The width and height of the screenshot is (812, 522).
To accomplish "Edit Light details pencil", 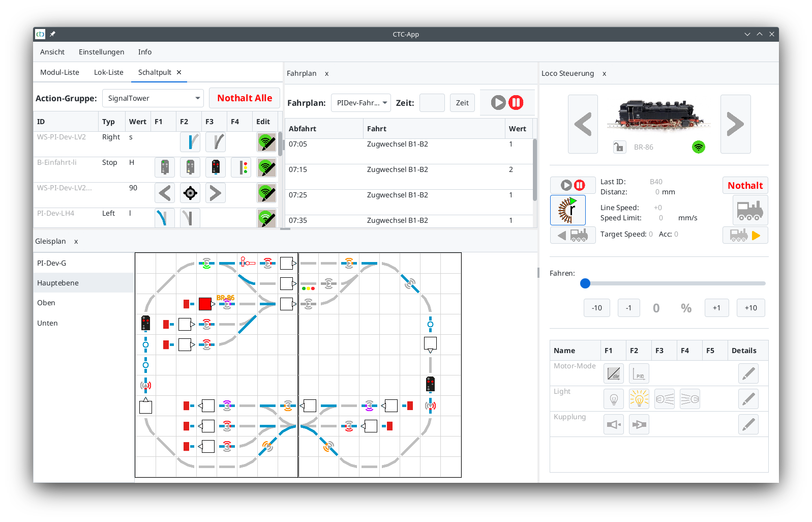I will [748, 399].
